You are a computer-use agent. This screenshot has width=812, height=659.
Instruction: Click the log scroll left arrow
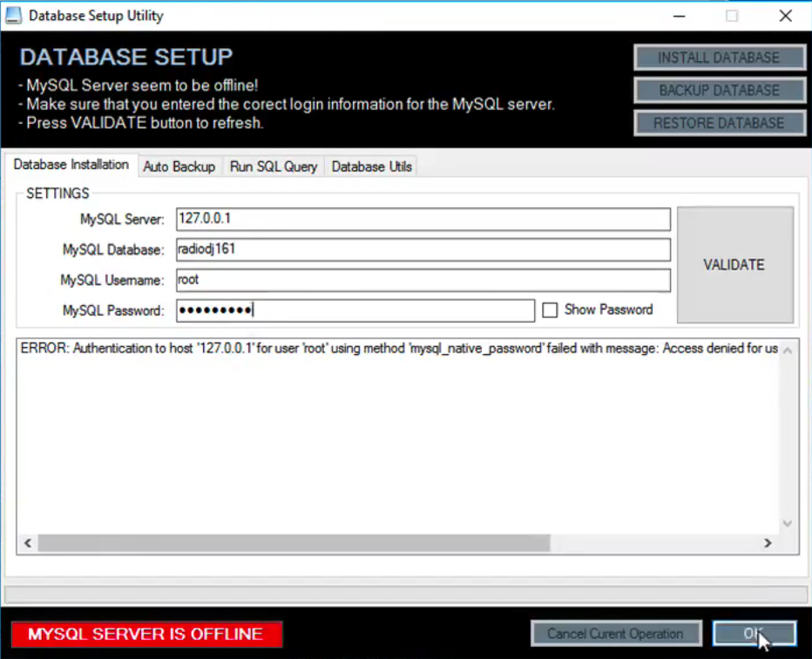tap(28, 543)
